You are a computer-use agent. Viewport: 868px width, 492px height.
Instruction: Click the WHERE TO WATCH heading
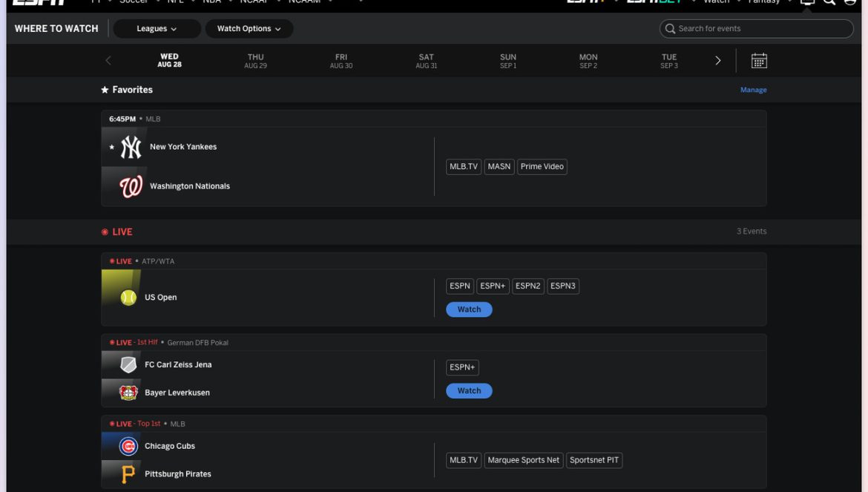56,29
